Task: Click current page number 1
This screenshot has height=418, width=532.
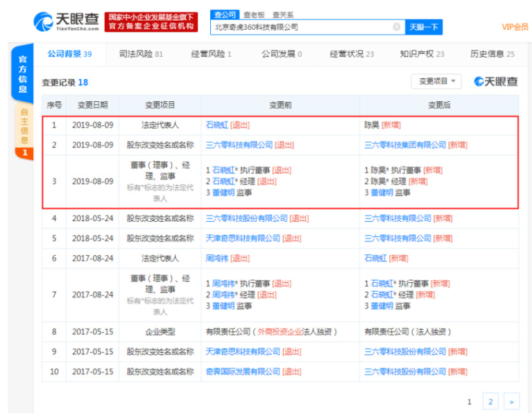Action: click(470, 402)
